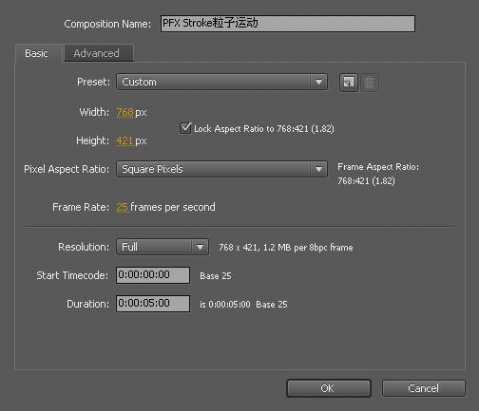The width and height of the screenshot is (479, 411).
Task: Confirm settings with the OK button
Action: tap(329, 388)
